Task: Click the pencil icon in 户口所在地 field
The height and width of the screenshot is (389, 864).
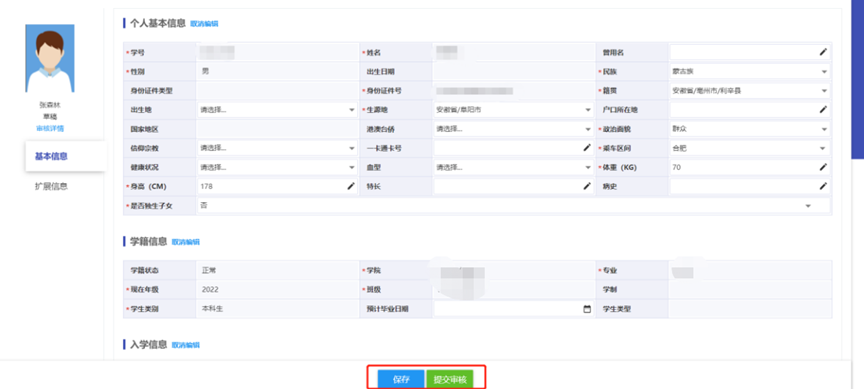Action: pos(823,110)
